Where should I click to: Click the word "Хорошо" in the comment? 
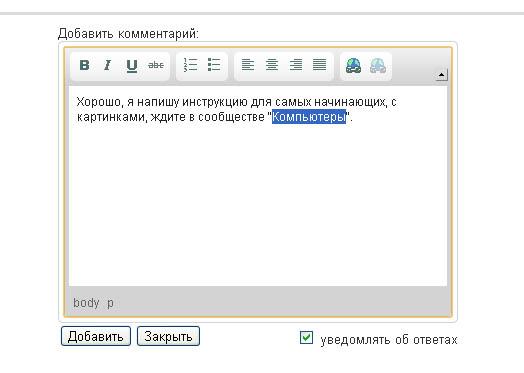(x=98, y=102)
